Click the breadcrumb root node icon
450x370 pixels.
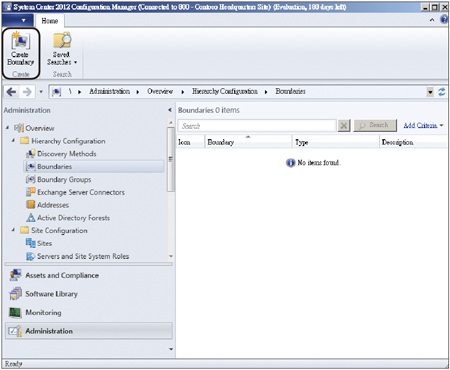pos(56,92)
